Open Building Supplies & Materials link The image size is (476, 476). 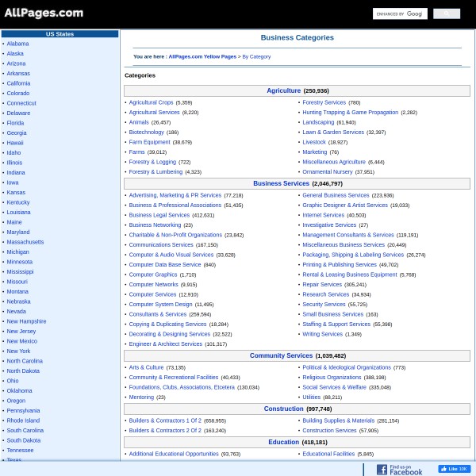[x=338, y=420]
